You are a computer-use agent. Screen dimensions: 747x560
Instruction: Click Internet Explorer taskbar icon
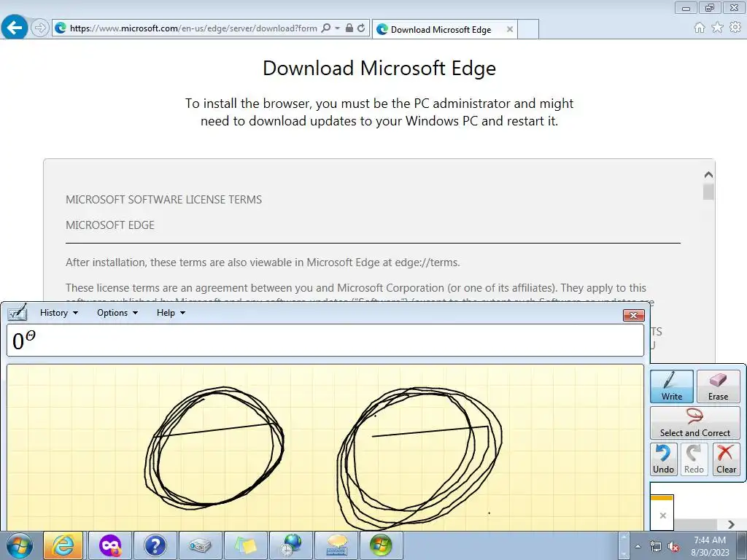tap(63, 545)
